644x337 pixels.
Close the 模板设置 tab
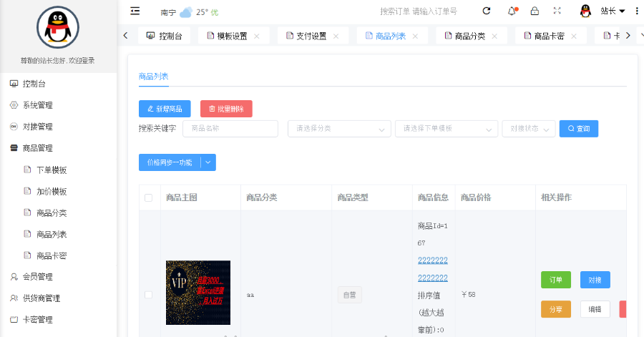click(x=257, y=36)
